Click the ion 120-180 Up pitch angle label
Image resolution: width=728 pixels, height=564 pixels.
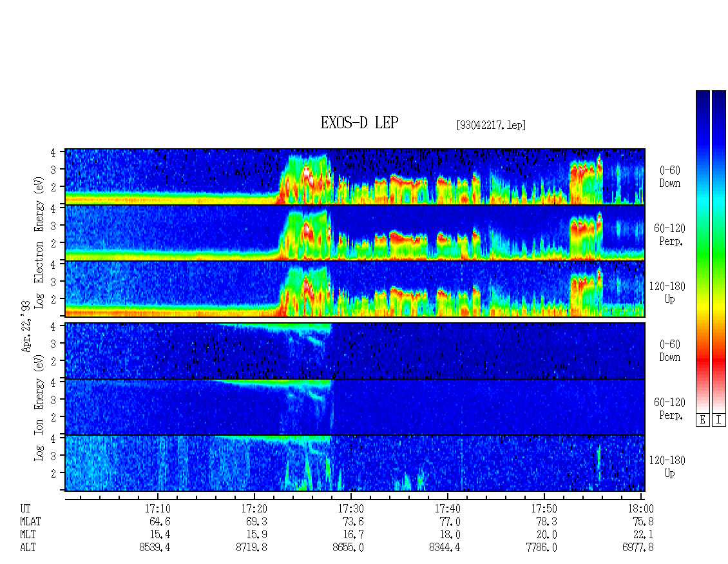(667, 467)
